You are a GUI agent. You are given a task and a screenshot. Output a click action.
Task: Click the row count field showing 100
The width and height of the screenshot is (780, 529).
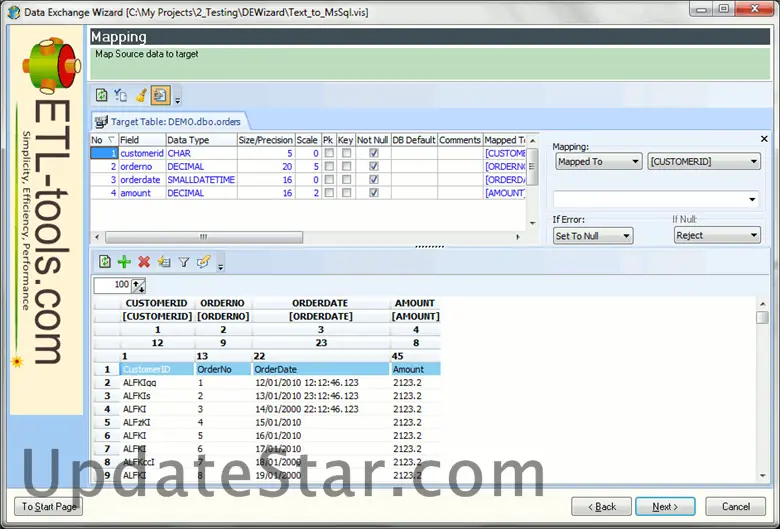point(112,285)
